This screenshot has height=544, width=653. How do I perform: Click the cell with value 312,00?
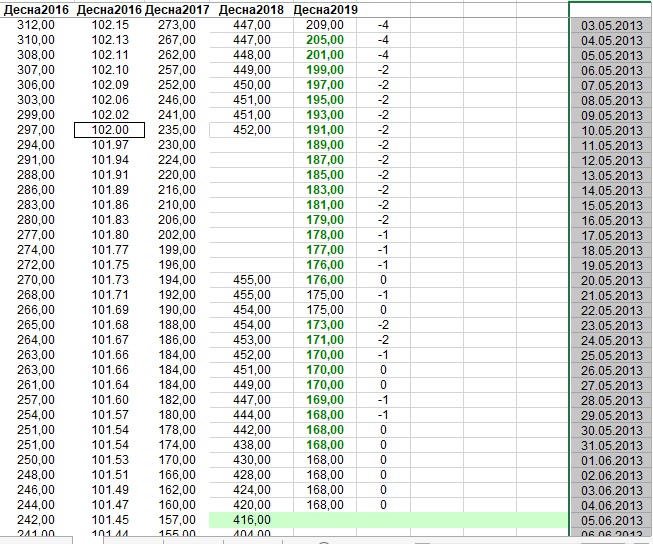pyautogui.click(x=36, y=25)
